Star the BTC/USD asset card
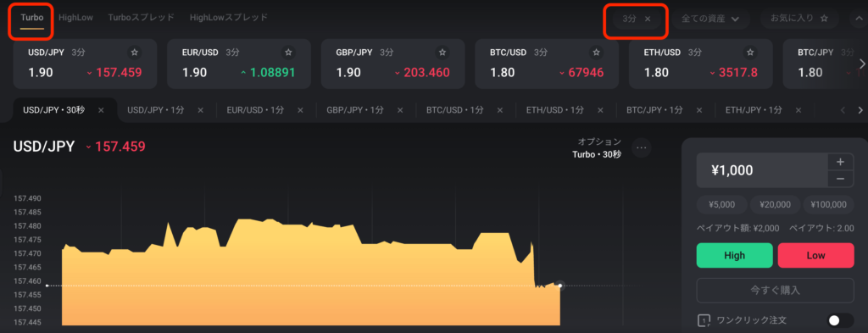Image resolution: width=868 pixels, height=333 pixels. coord(596,53)
